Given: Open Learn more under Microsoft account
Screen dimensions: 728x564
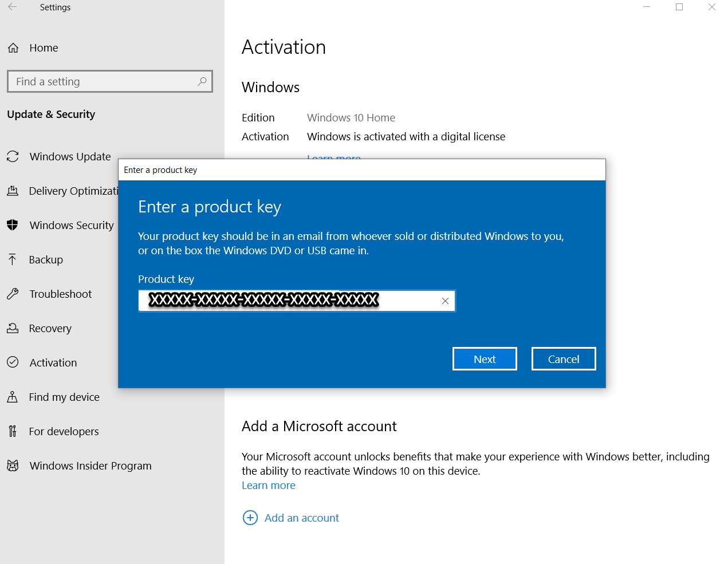Looking at the screenshot, I should [x=268, y=486].
